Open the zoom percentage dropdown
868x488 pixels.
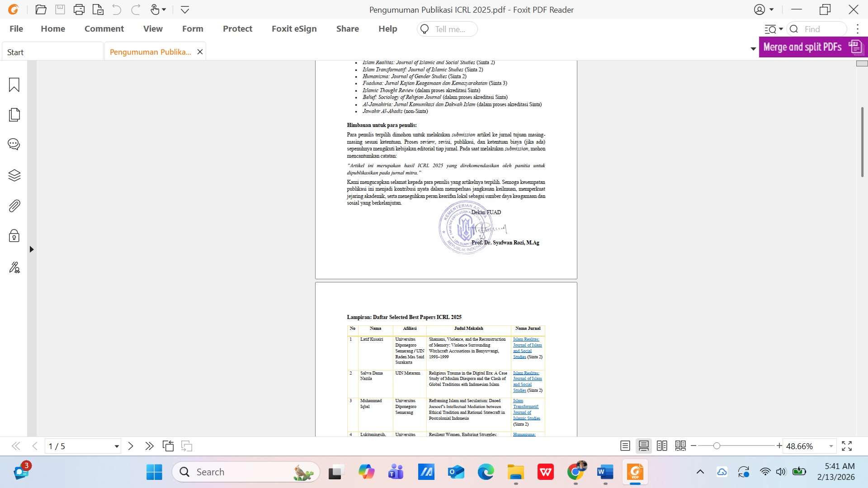[831, 446]
